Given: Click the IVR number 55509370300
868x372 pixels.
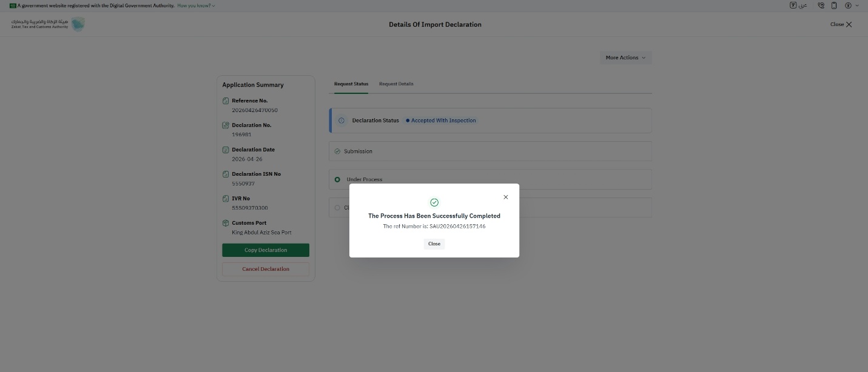Looking at the screenshot, I should [x=251, y=208].
